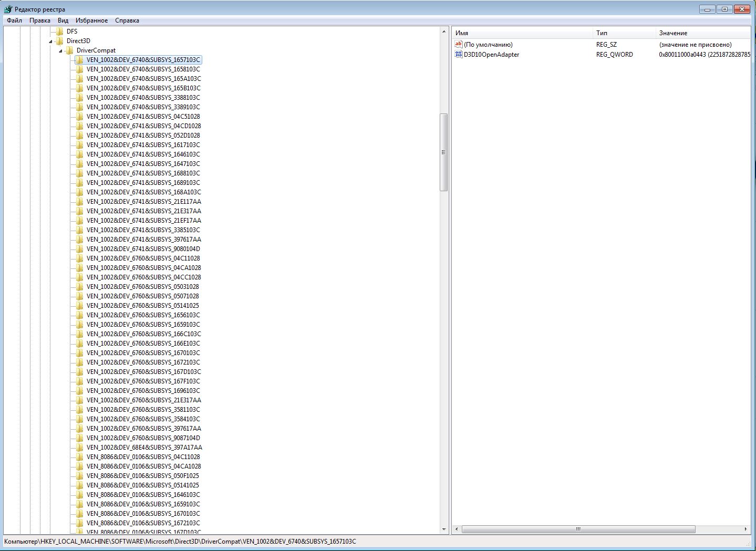Click the Registry Editor icon in title bar
756x551 pixels.
[8, 9]
